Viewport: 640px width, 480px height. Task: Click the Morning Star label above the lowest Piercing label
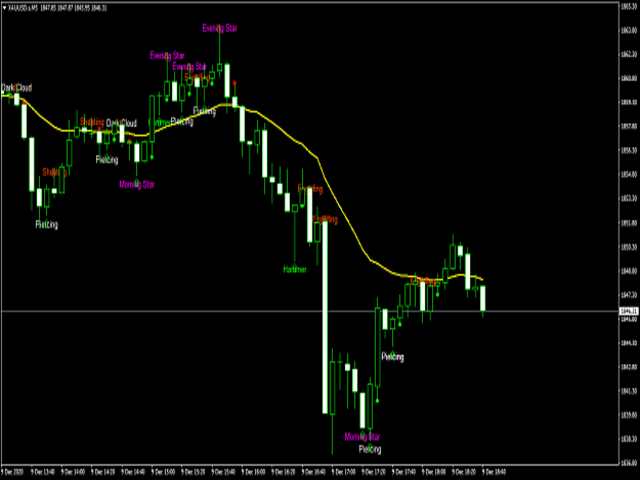point(362,437)
